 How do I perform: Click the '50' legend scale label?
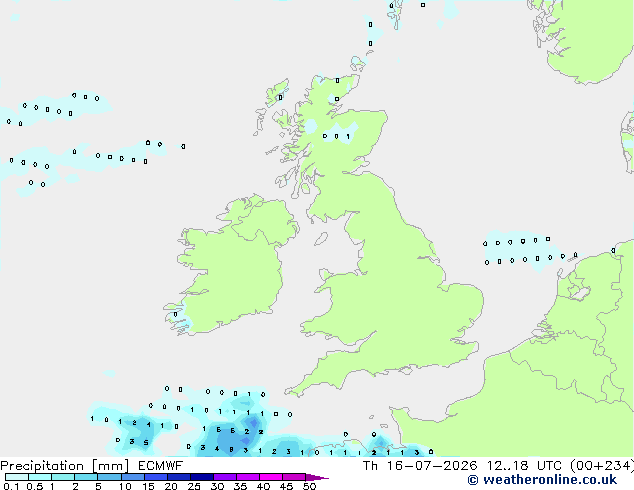coord(309,486)
